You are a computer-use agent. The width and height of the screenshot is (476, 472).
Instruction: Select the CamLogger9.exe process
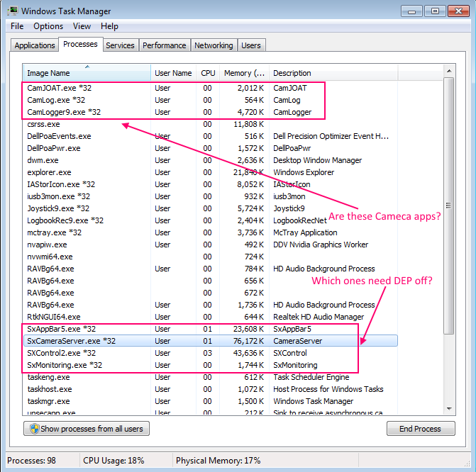[x=64, y=112]
